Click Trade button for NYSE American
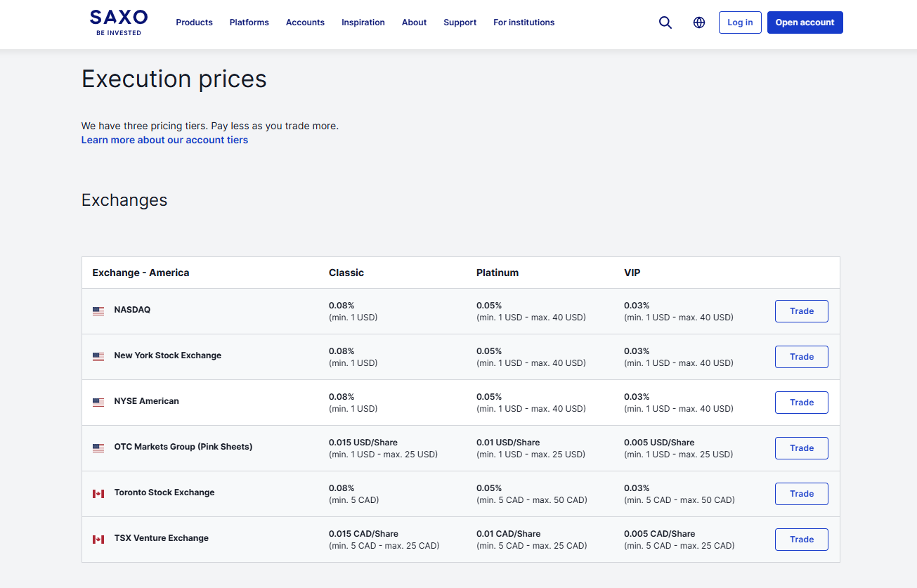 click(802, 403)
